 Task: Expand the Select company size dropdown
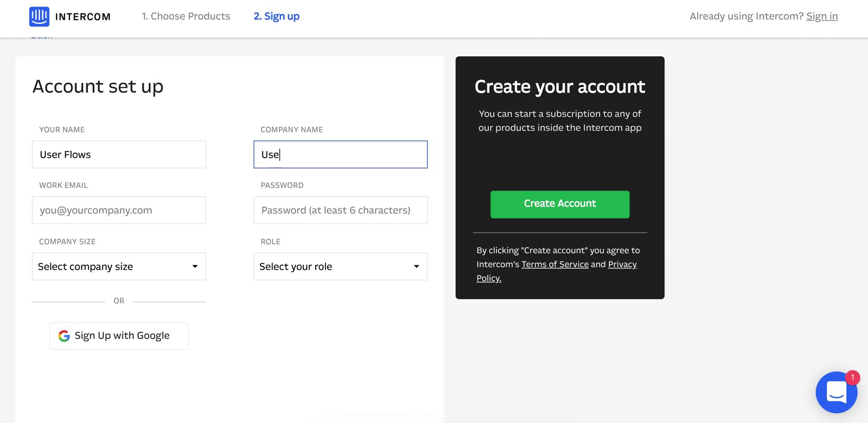tap(119, 267)
